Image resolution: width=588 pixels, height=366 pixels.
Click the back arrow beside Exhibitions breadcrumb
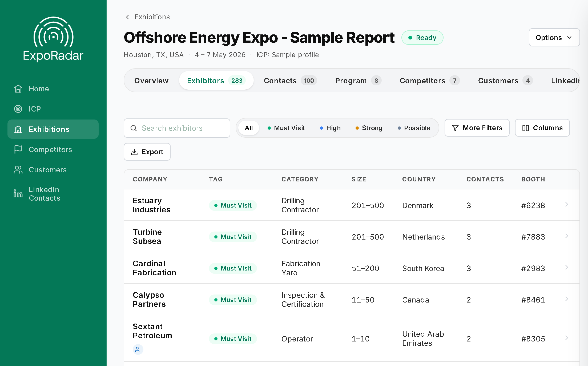(x=127, y=17)
